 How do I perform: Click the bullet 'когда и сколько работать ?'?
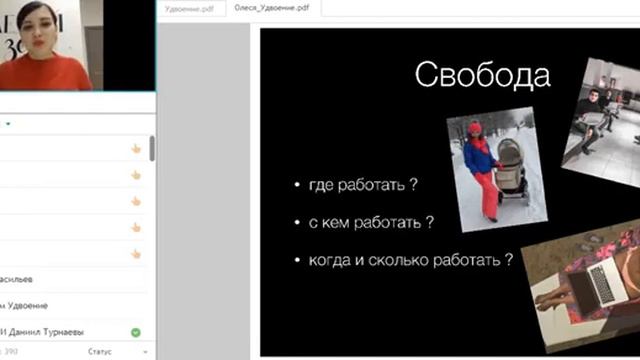[x=411, y=260]
